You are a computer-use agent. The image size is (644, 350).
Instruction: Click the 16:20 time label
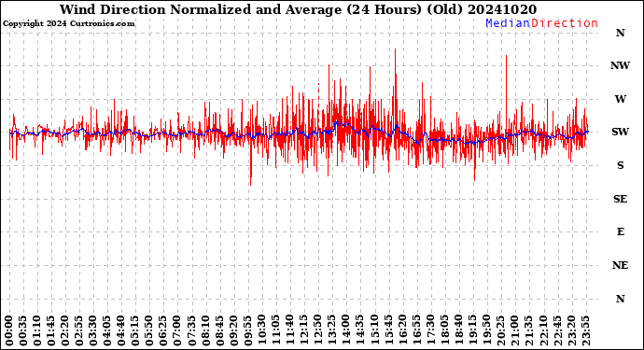click(402, 330)
